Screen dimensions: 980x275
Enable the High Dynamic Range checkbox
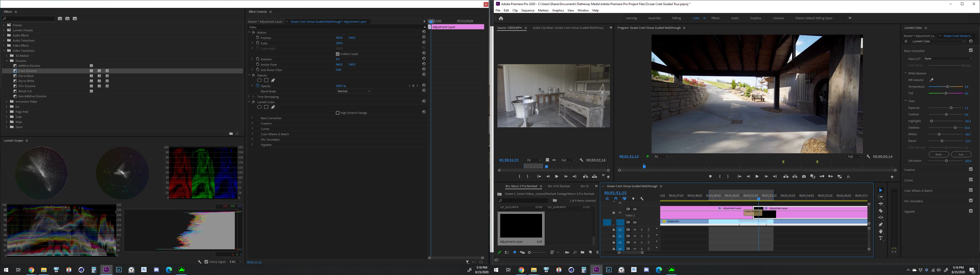tap(337, 113)
